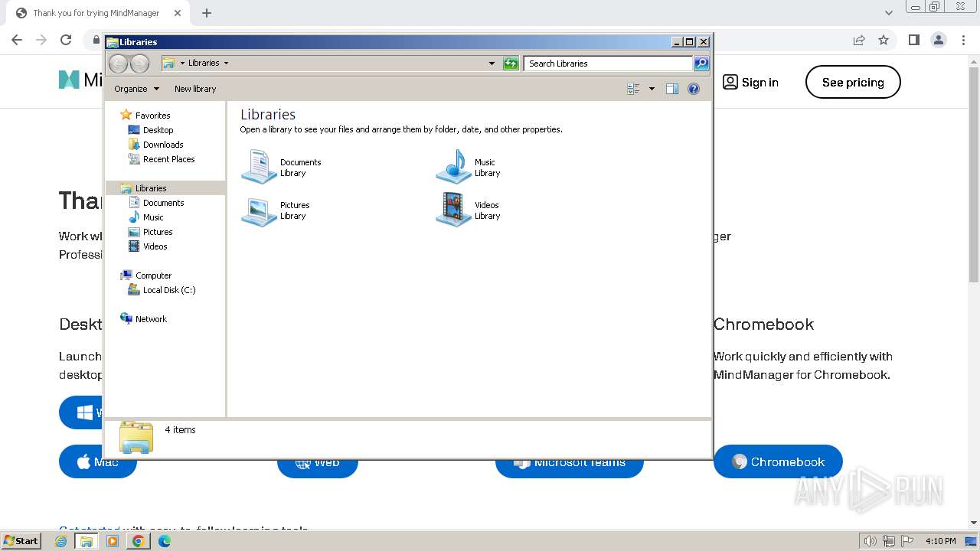The height and width of the screenshot is (551, 980).
Task: Select Downloads under Favorites
Action: click(163, 145)
